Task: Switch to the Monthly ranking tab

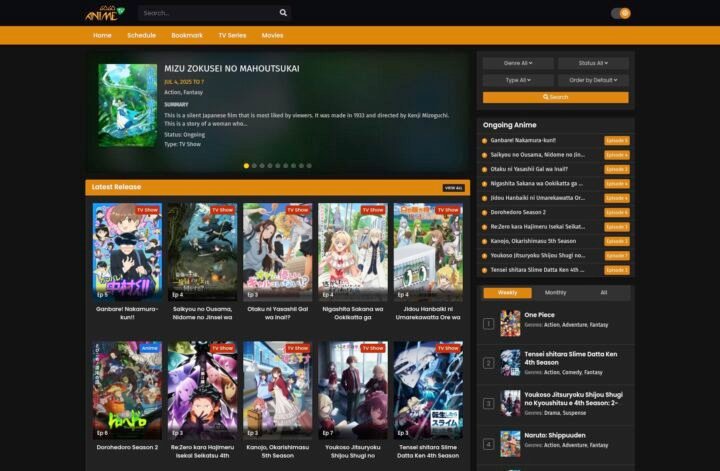Action: click(555, 293)
